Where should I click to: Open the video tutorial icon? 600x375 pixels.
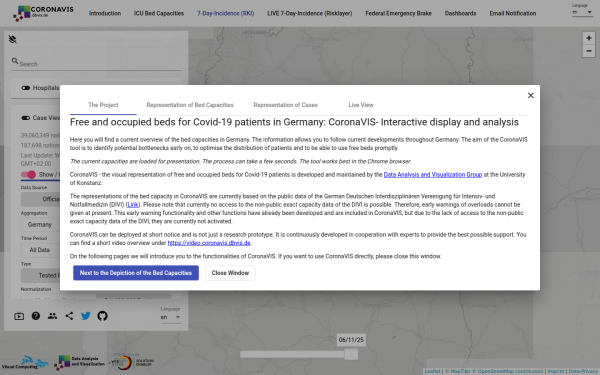click(19, 316)
